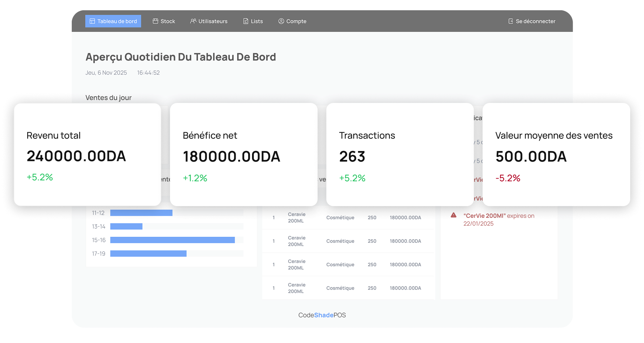This screenshot has height=343, width=644.
Task: Click the Se déconnecter logout icon
Action: click(x=511, y=21)
